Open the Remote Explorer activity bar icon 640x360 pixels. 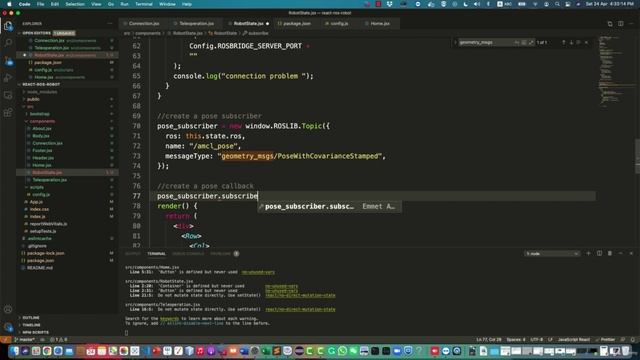point(8,95)
